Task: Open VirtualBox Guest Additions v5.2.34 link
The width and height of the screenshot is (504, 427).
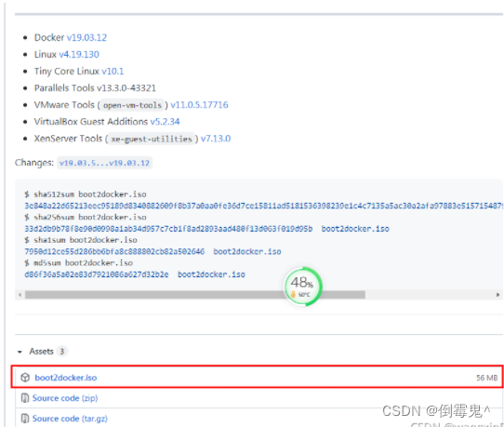Action: pyautogui.click(x=165, y=122)
